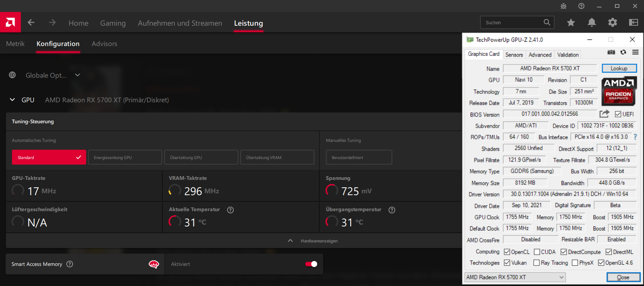Image resolution: width=644 pixels, height=286 pixels.
Task: Toggle the Smart Access Memory switch
Action: coord(311,264)
